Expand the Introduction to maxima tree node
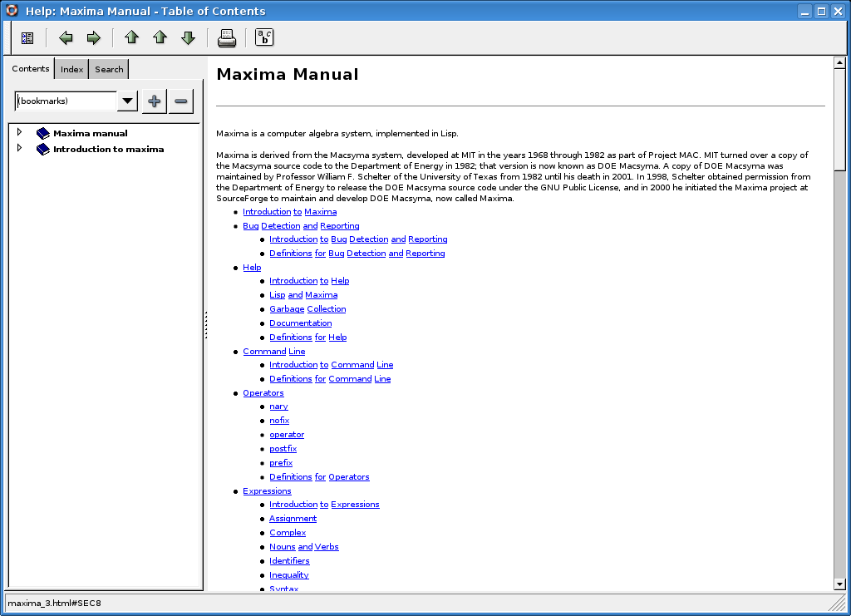 coord(20,148)
